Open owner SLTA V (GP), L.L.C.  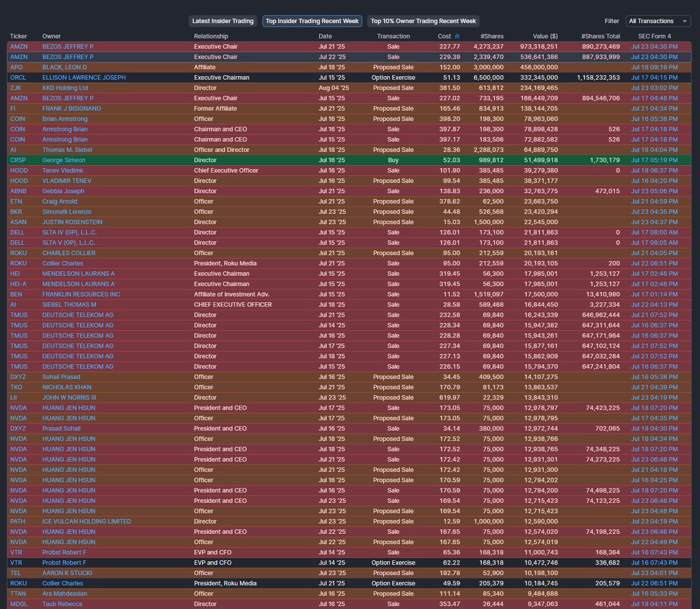tap(68, 243)
